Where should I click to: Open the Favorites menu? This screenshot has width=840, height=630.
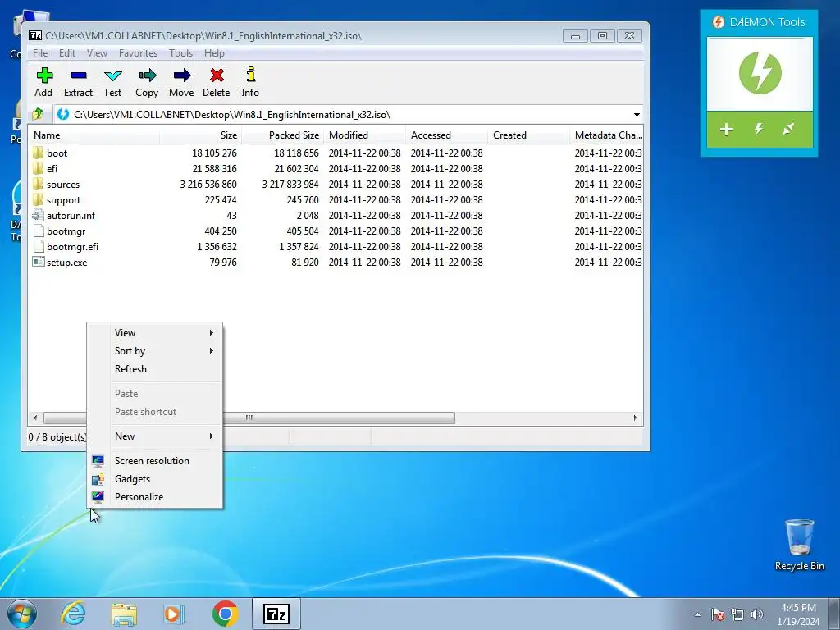point(138,53)
